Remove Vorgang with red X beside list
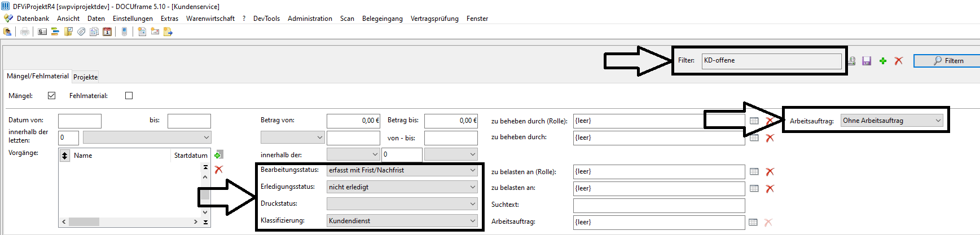The image size is (980, 235). [219, 169]
